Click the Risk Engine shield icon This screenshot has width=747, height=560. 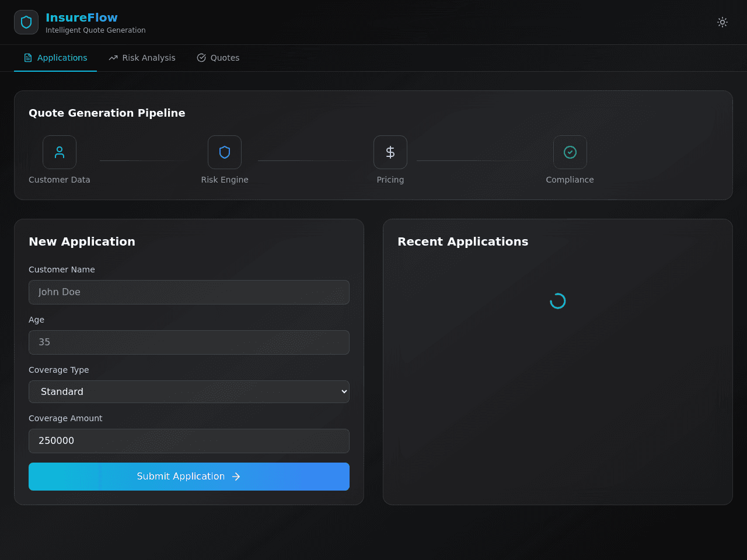click(x=225, y=152)
